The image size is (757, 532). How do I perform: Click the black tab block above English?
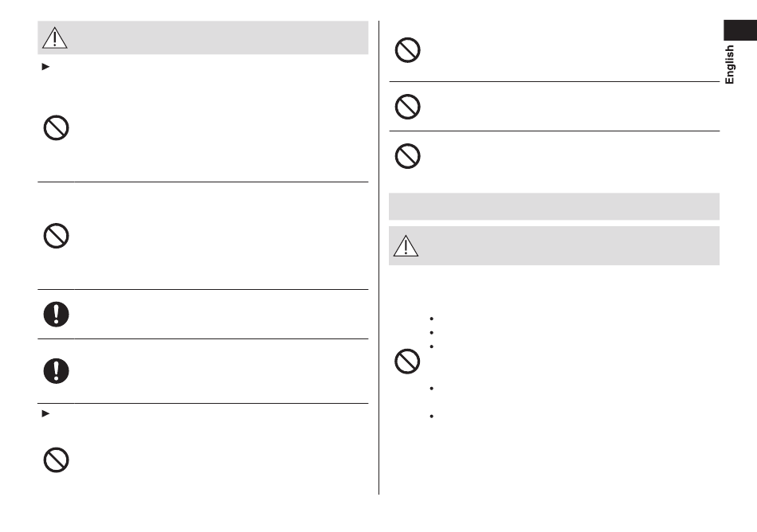coord(740,30)
